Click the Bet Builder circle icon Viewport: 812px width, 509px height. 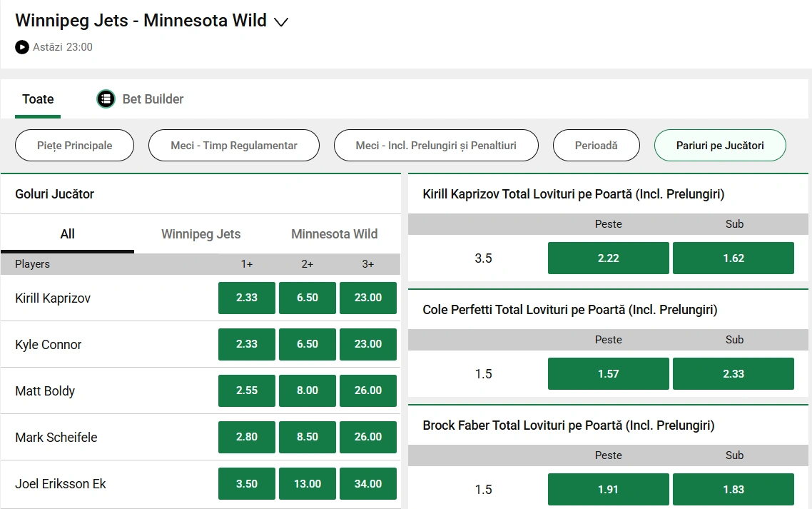(106, 99)
